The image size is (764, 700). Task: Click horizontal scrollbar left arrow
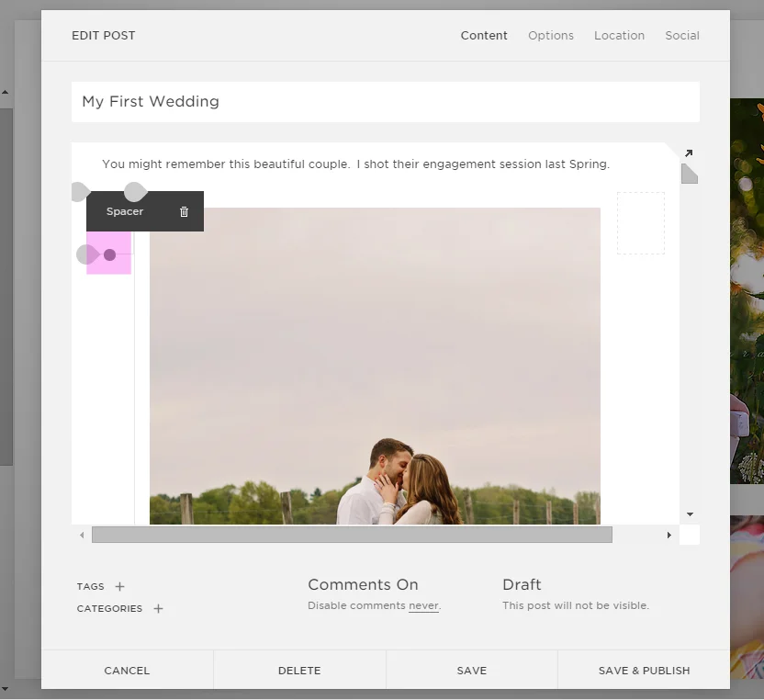[x=82, y=535]
